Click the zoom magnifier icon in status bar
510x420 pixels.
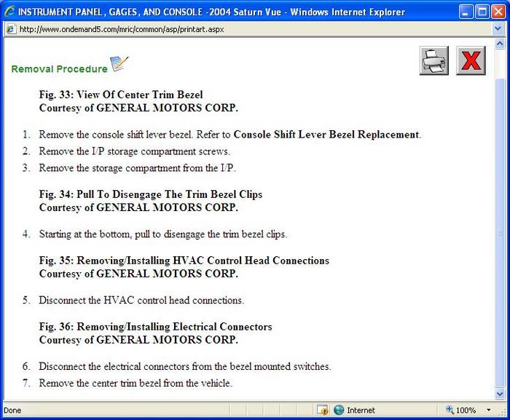pyautogui.click(x=450, y=410)
